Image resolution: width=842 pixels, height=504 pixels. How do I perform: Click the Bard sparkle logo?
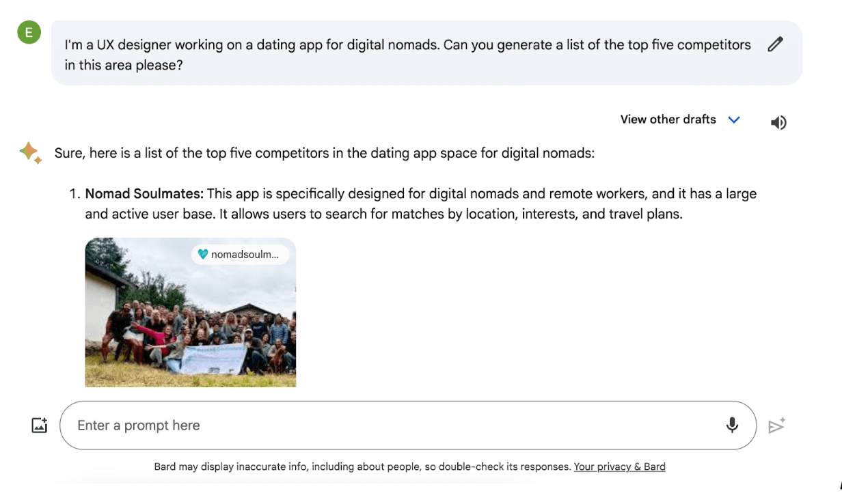pos(30,153)
